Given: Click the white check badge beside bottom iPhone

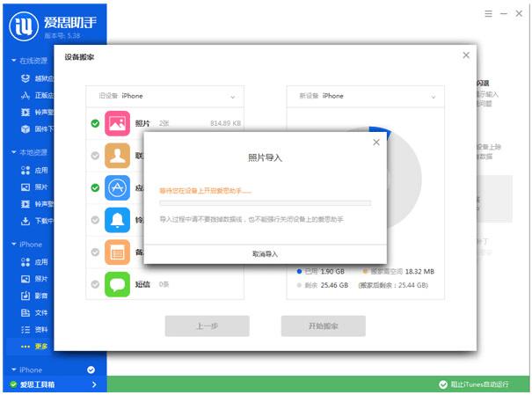Looking at the screenshot, I should (x=91, y=369).
